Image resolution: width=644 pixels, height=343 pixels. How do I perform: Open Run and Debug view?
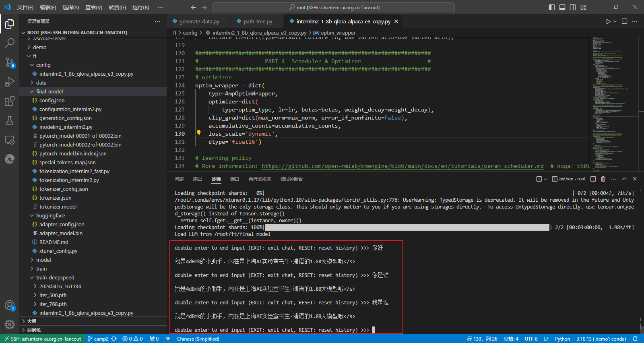point(10,82)
